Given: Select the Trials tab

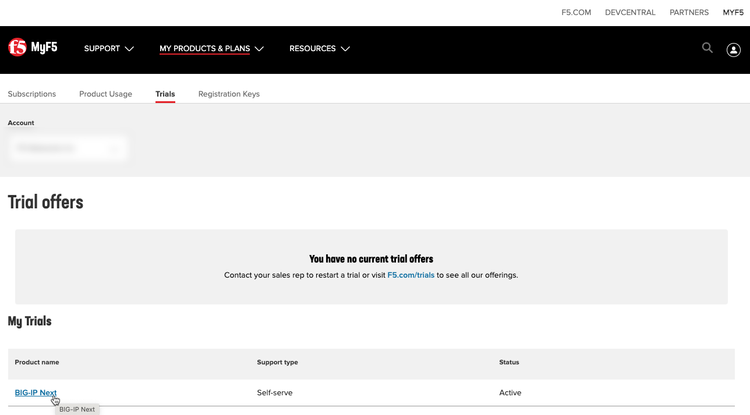Looking at the screenshot, I should 165,94.
